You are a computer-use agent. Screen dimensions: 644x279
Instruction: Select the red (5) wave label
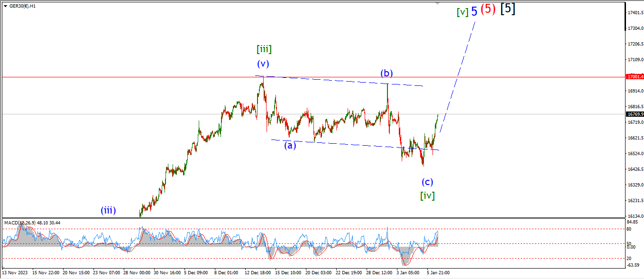[x=488, y=9]
